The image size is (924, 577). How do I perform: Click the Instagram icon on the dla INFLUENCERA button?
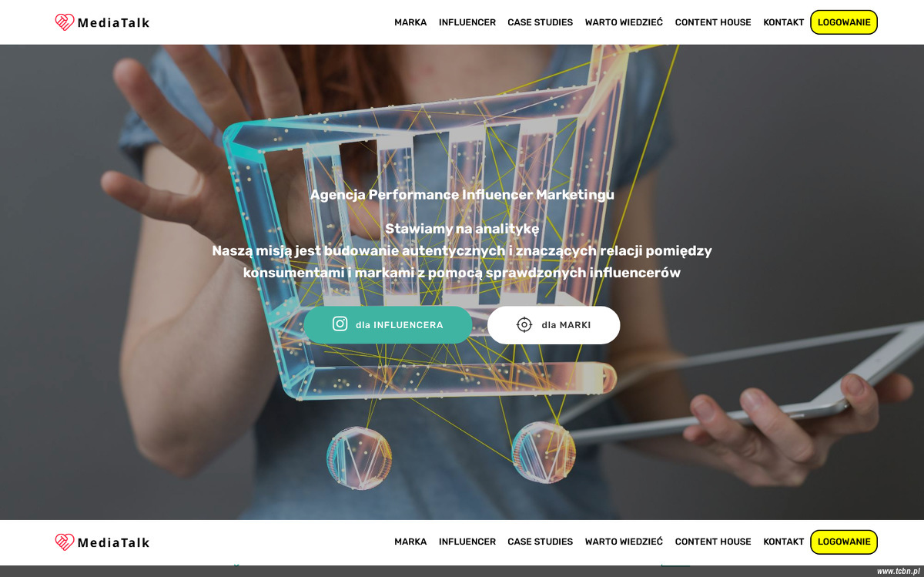click(x=340, y=324)
